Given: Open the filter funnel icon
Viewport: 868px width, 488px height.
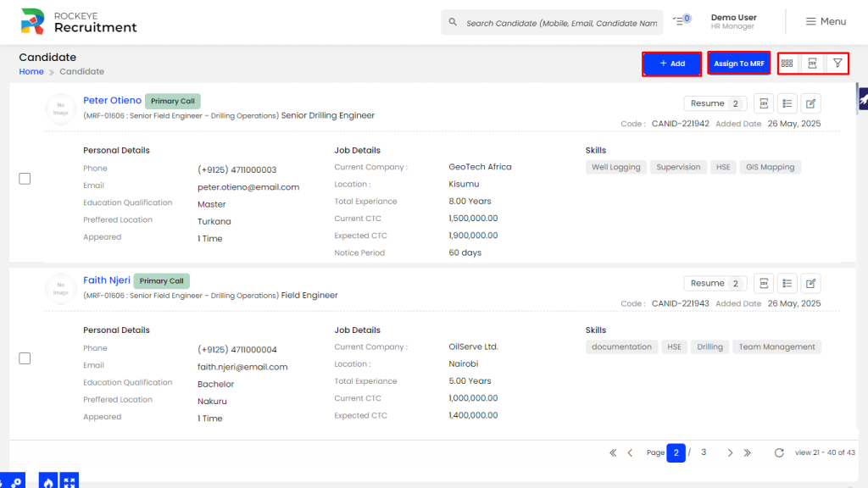Looking at the screenshot, I should coord(837,63).
